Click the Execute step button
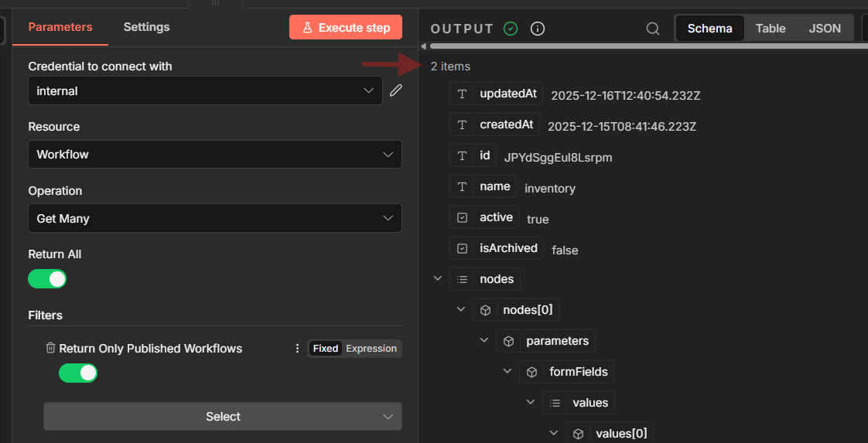The image size is (868, 443). tap(346, 28)
